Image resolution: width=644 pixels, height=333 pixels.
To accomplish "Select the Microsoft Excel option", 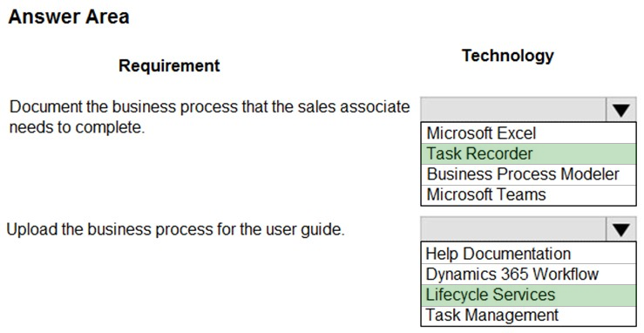I will click(x=528, y=133).
